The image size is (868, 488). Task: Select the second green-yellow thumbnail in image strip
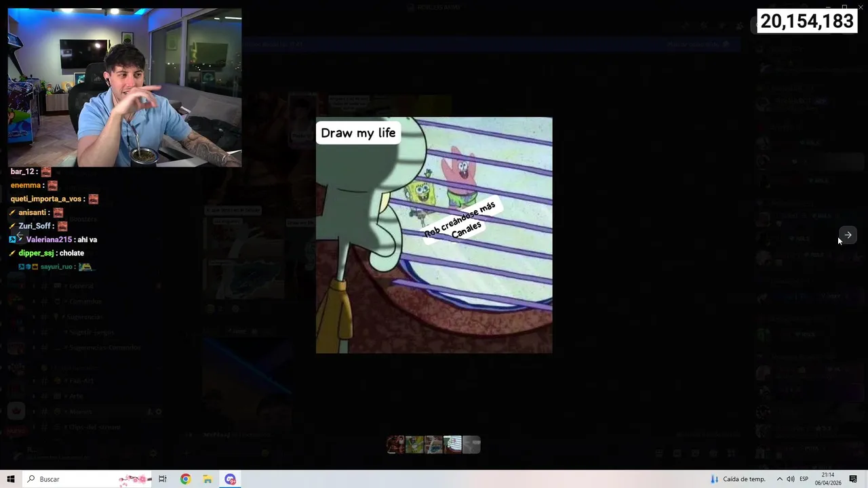[x=414, y=445]
